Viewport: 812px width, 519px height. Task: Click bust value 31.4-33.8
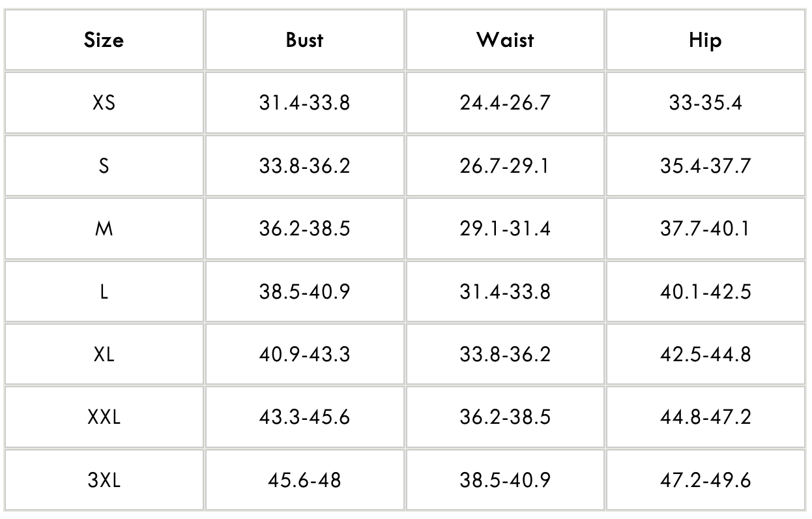tap(304, 102)
